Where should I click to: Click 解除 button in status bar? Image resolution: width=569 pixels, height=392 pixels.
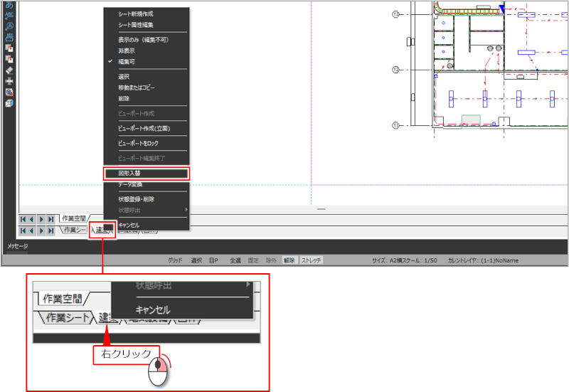click(x=289, y=260)
